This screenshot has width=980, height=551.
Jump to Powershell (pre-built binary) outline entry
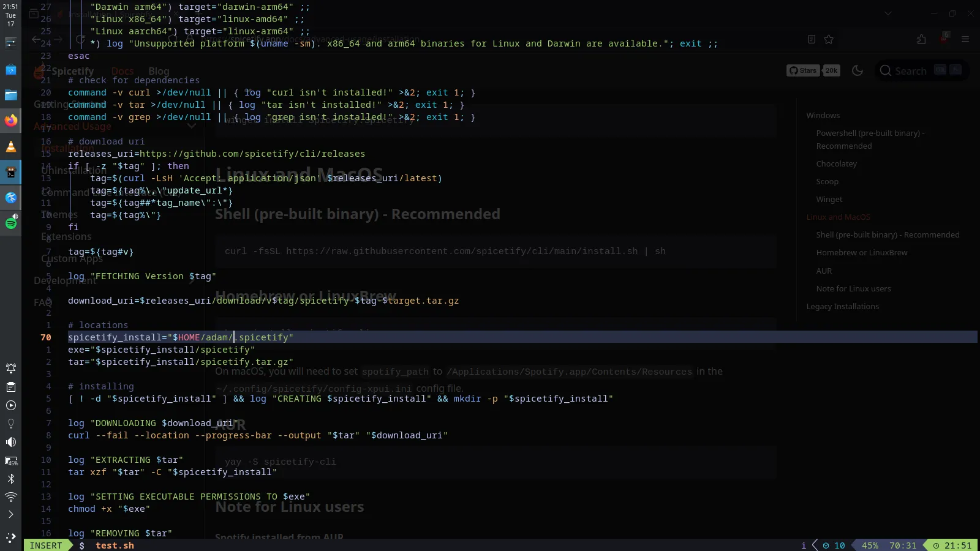coord(870,140)
